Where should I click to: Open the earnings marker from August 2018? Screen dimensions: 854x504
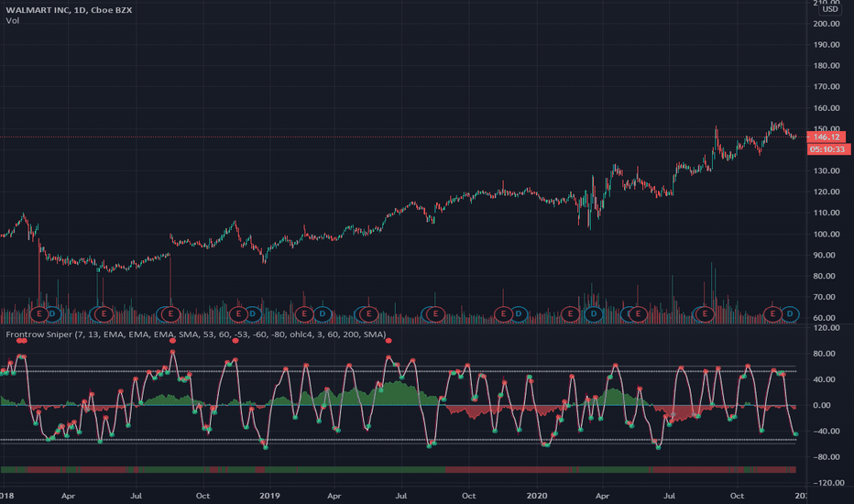170,313
